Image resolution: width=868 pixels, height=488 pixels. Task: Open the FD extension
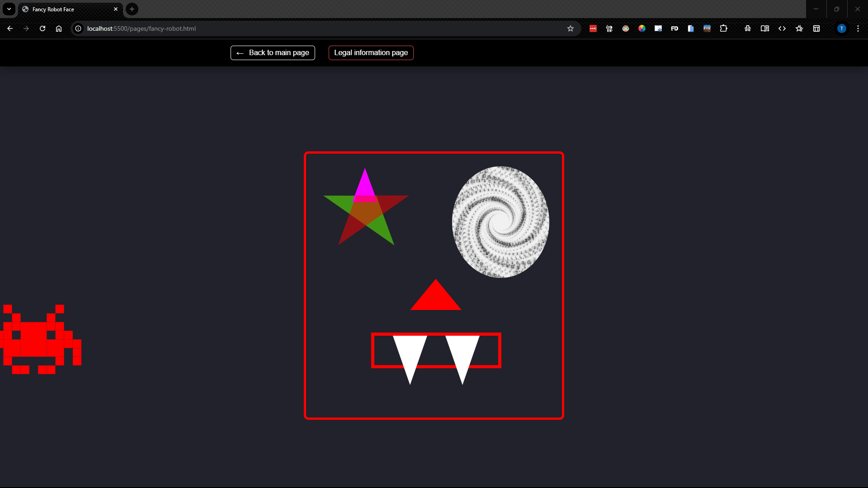click(x=675, y=28)
